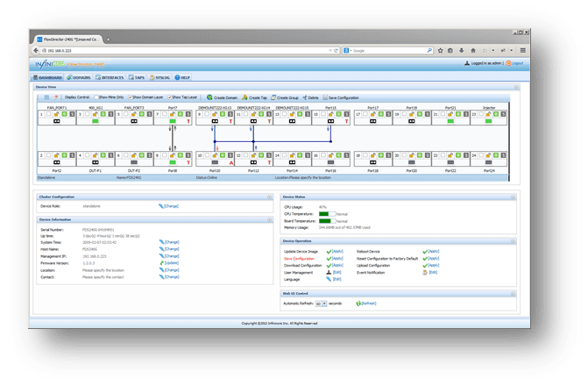Click the Save Configuration toolbar icon
The image size is (588, 386).
[x=325, y=97]
